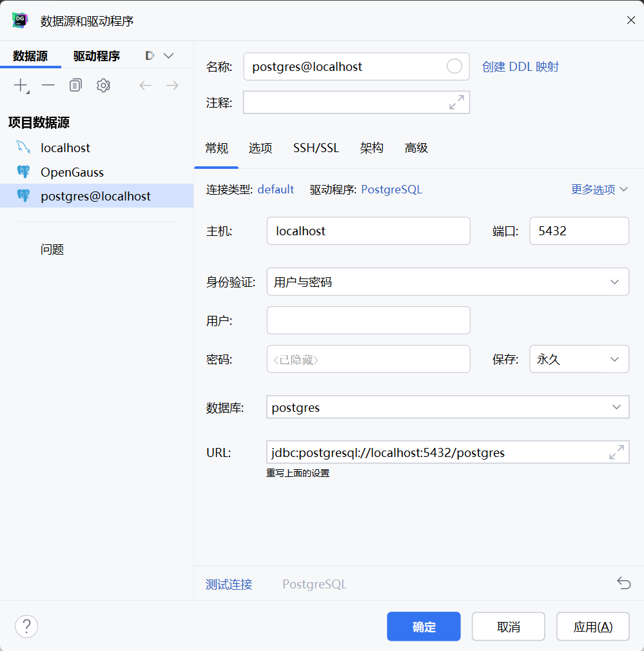Image resolution: width=644 pixels, height=651 pixels.
Task: Open the 架构 tab
Action: tap(371, 148)
